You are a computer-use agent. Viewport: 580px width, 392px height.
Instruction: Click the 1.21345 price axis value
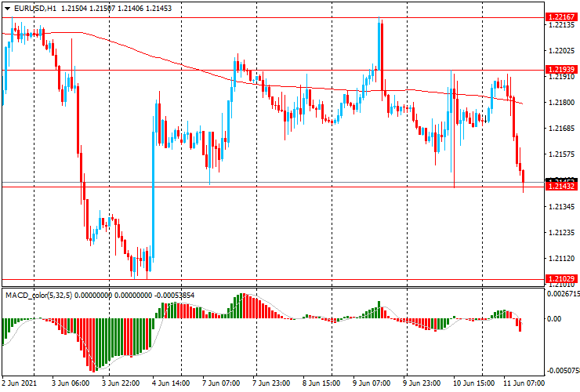(562, 206)
